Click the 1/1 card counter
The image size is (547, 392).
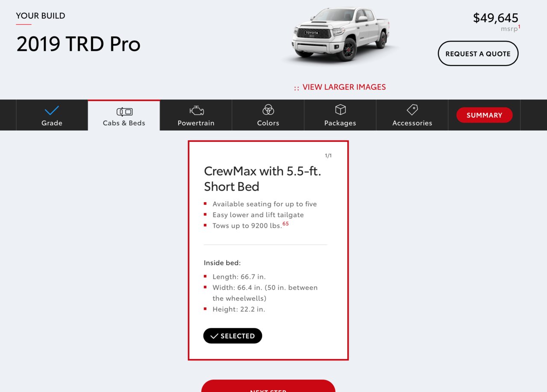pos(328,156)
